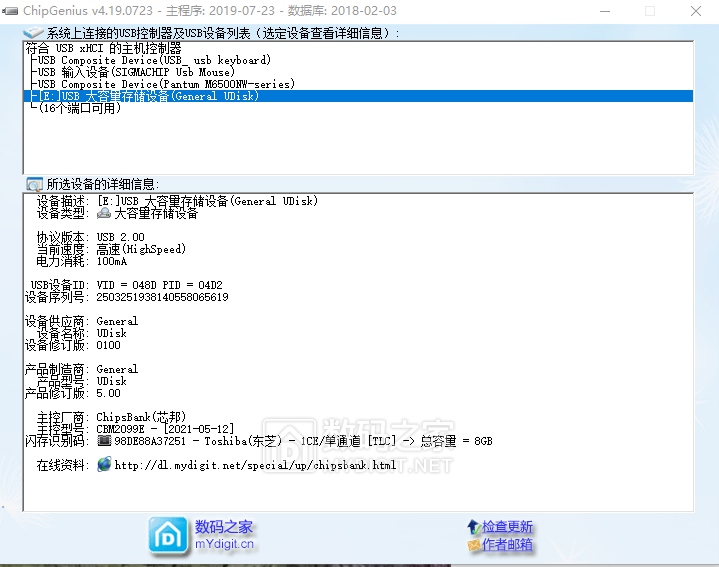
Task: Select SIGMACHIP Usb Mouse input device
Action: point(136,72)
